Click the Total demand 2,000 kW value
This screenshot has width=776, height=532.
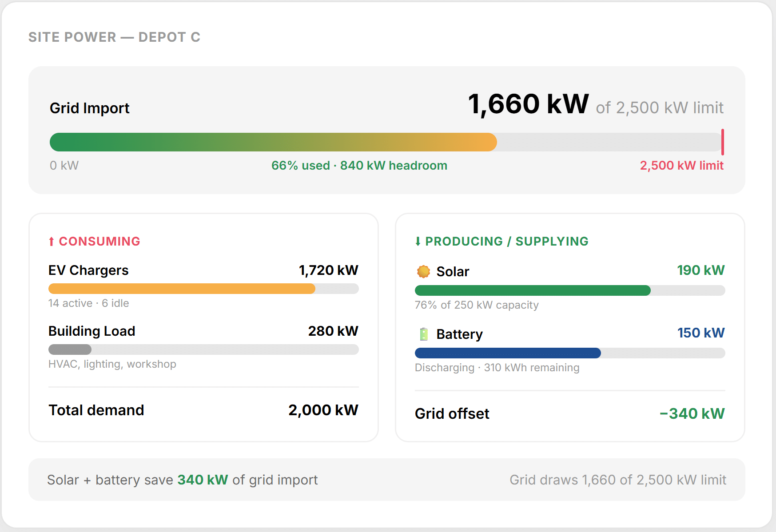click(x=323, y=410)
